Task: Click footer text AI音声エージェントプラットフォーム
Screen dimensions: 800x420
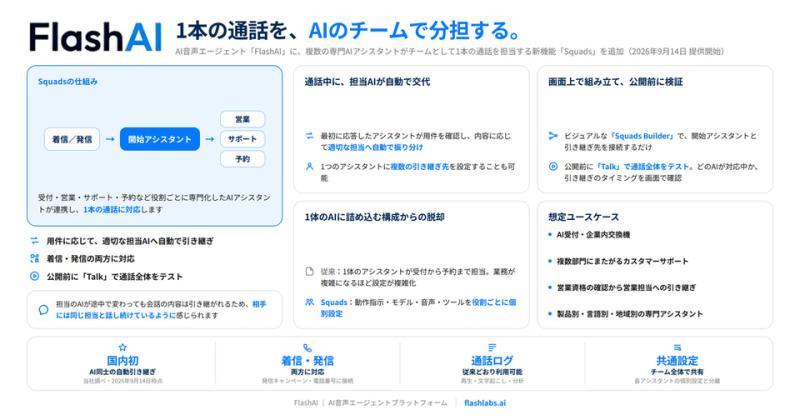Action: click(387, 403)
